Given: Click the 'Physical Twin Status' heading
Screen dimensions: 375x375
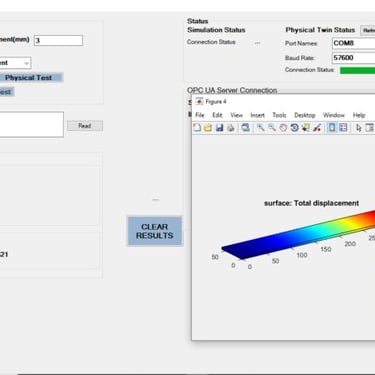Looking at the screenshot, I should coord(320,30).
